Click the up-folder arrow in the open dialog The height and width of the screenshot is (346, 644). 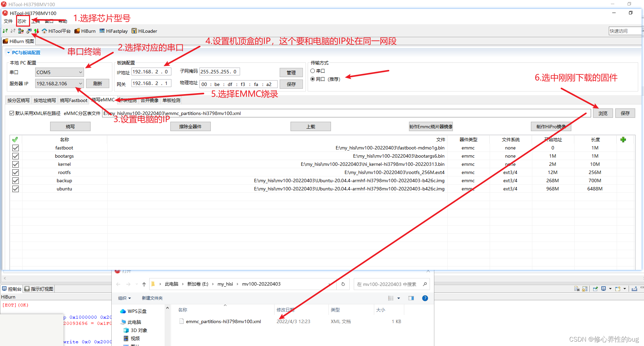coord(144,284)
